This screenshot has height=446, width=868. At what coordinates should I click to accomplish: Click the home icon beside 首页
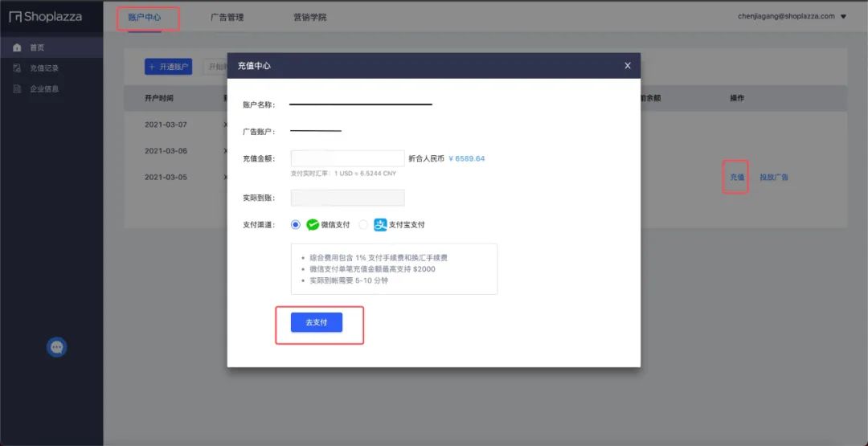[x=17, y=47]
